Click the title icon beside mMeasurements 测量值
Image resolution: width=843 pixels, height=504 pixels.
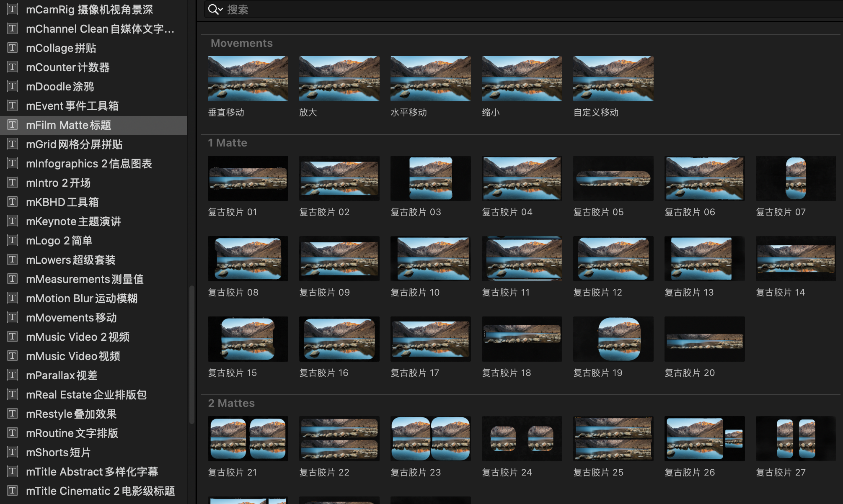coord(13,279)
